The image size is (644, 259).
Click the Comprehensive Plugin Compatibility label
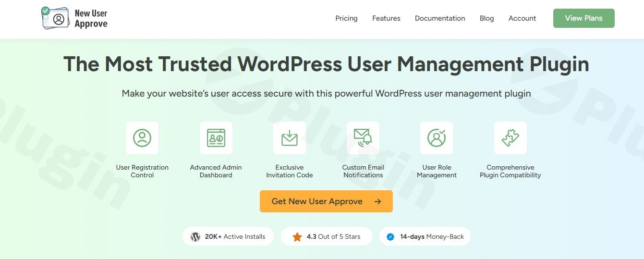(x=510, y=171)
